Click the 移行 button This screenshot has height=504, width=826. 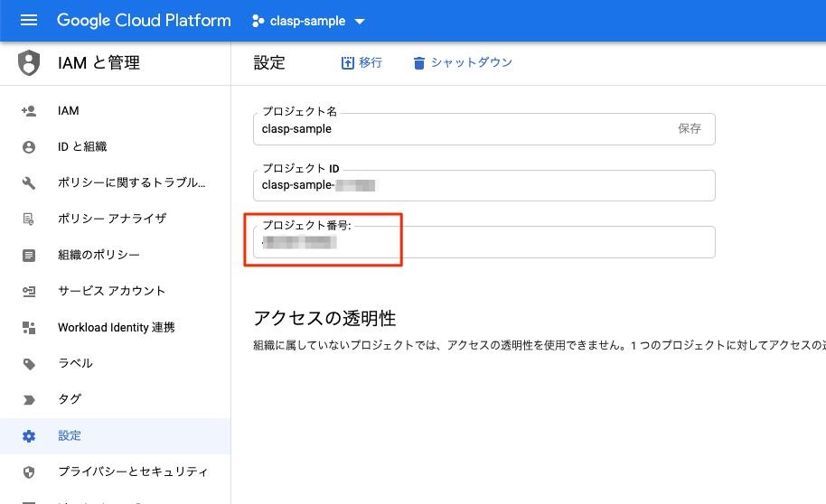(x=361, y=62)
